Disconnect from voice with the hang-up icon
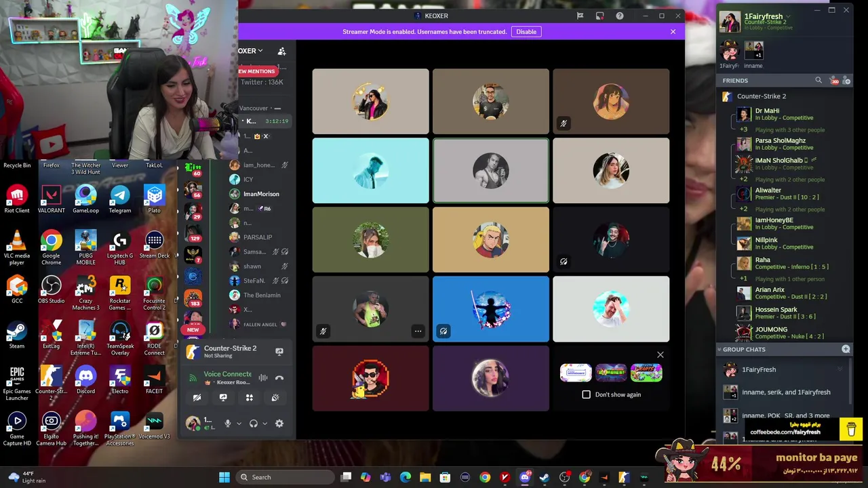The image size is (868, 488). tap(279, 378)
